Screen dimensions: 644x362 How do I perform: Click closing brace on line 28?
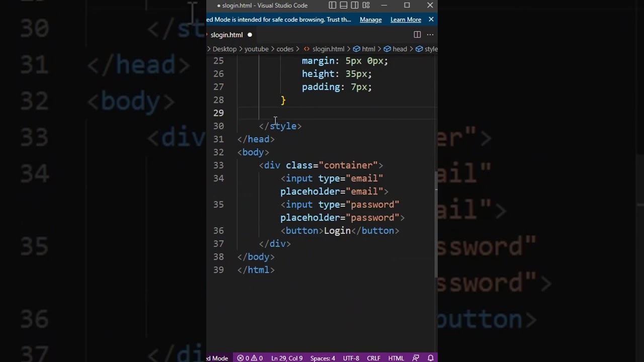(283, 100)
